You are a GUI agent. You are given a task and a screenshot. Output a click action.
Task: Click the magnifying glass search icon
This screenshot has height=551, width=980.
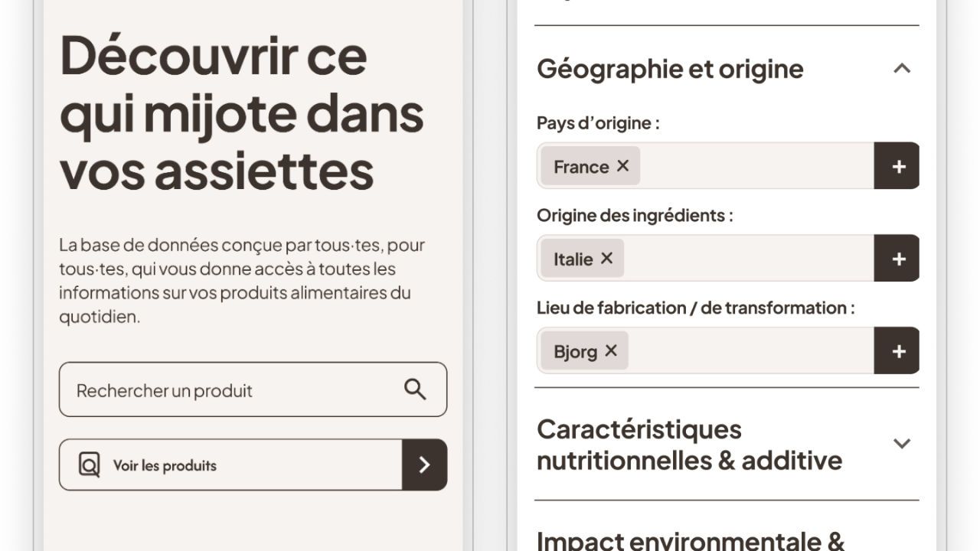point(415,390)
